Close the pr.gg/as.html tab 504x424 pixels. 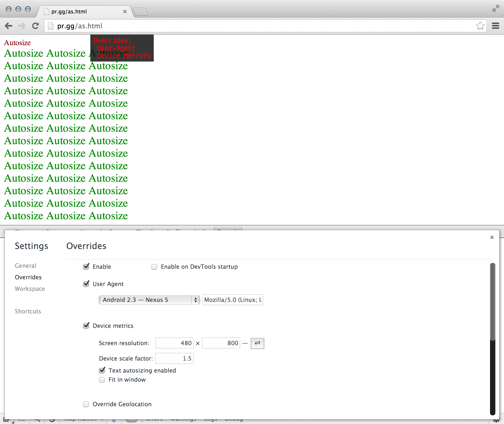point(125,12)
